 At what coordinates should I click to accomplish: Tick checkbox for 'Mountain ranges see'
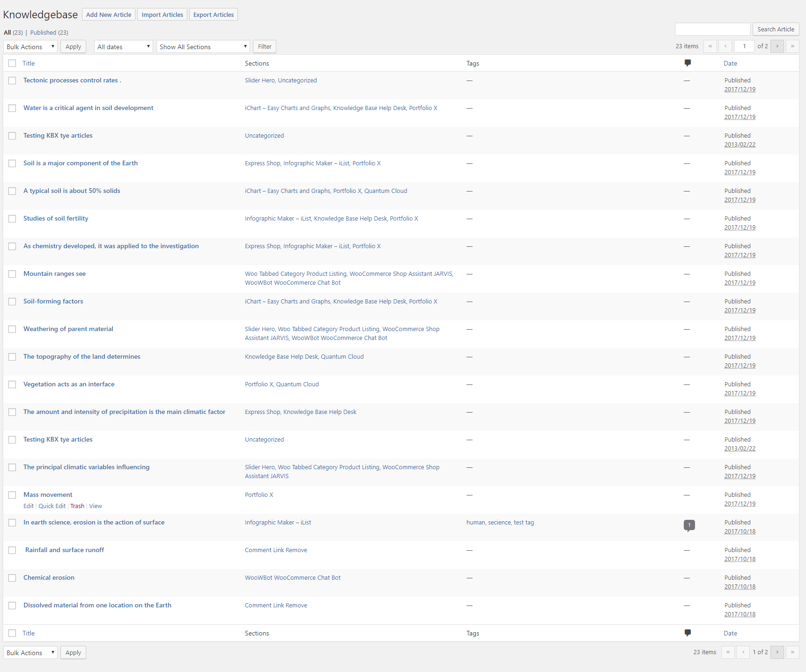click(12, 274)
